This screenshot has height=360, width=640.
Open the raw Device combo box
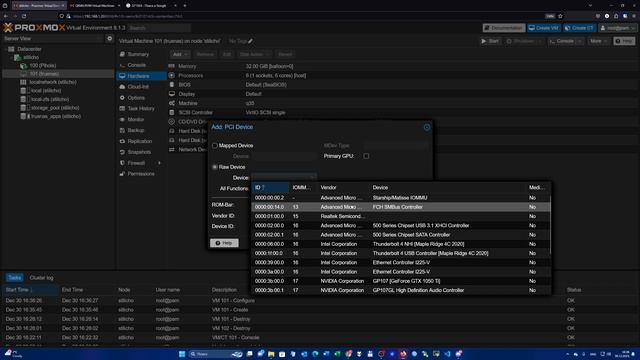tap(284, 178)
